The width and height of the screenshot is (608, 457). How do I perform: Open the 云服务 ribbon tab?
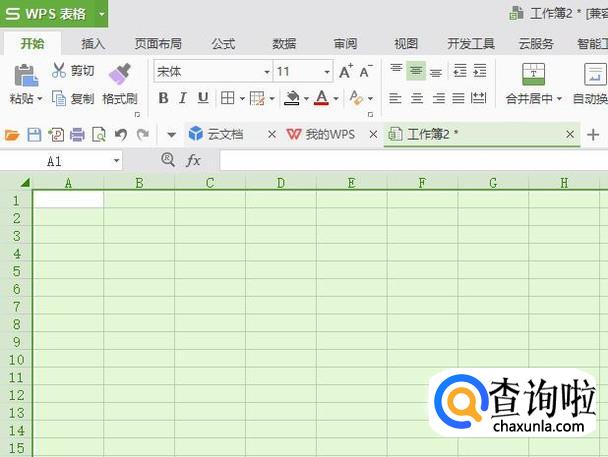tap(536, 43)
